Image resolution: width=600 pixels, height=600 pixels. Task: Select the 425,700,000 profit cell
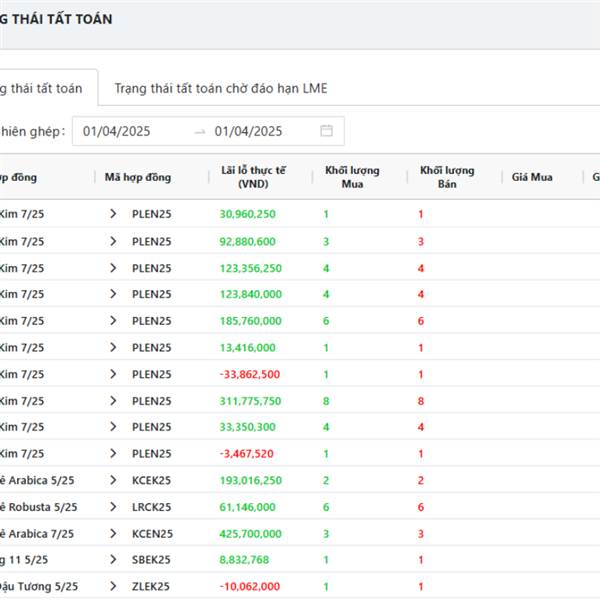click(249, 534)
